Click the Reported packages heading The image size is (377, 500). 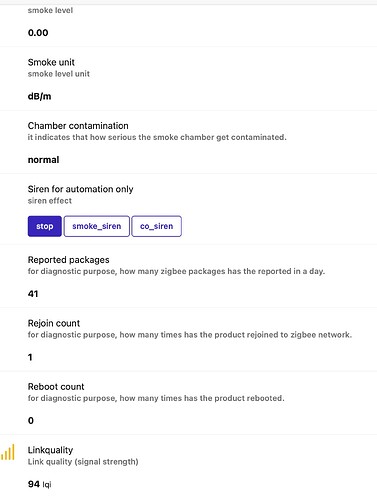[x=69, y=260]
